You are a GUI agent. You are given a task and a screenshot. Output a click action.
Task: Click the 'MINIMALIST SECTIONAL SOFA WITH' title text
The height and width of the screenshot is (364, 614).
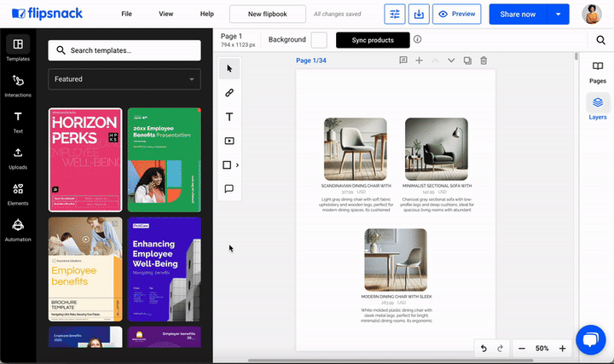(437, 186)
